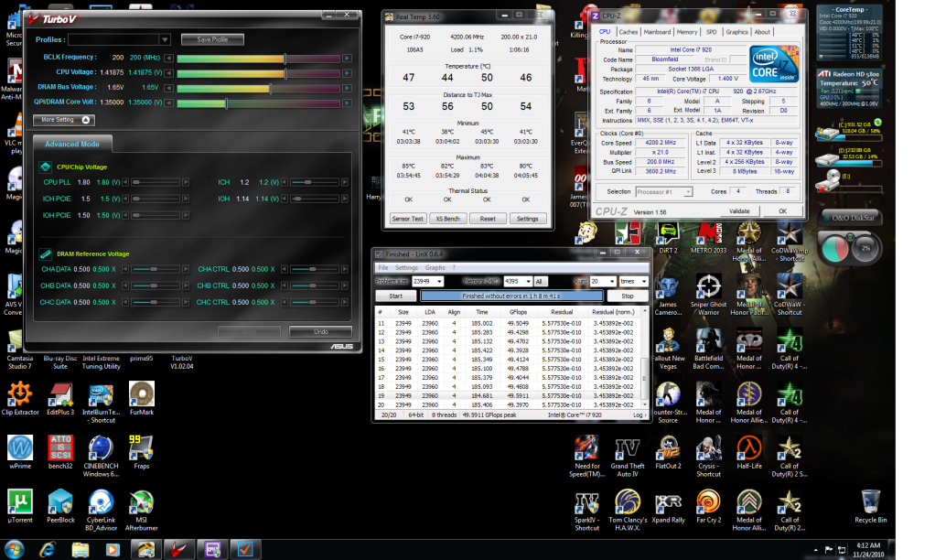Open the CINEBENCH desktop icon

[x=101, y=457]
